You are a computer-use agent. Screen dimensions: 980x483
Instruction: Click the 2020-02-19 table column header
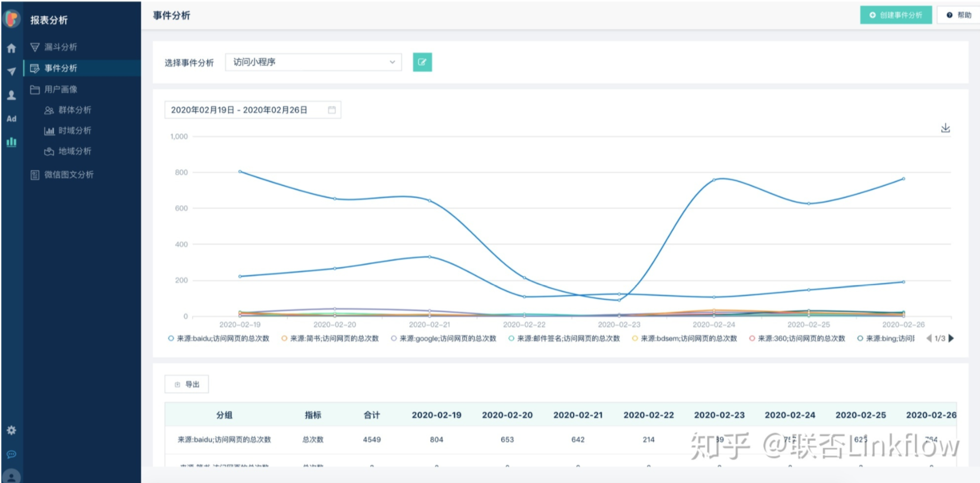[436, 415]
